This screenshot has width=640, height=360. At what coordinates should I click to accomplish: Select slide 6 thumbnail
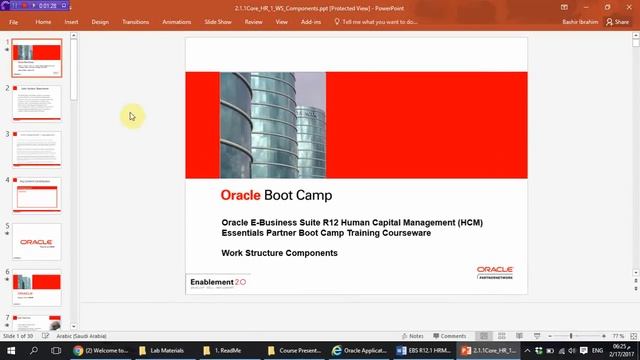coord(37,287)
